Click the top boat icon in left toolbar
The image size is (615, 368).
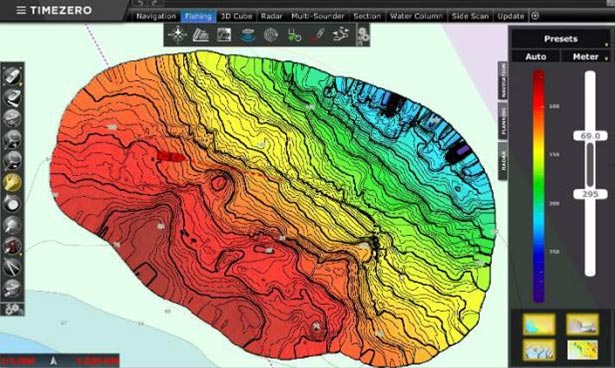(13, 76)
